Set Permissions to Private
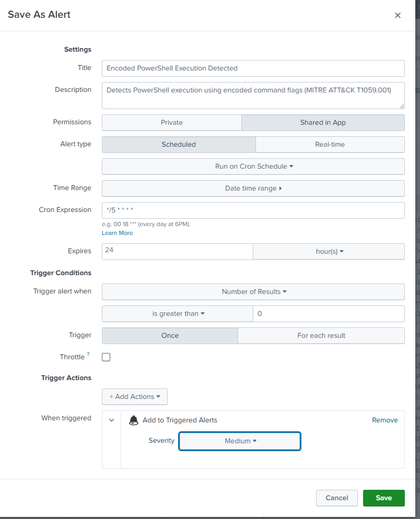This screenshot has width=420, height=519. tap(171, 122)
